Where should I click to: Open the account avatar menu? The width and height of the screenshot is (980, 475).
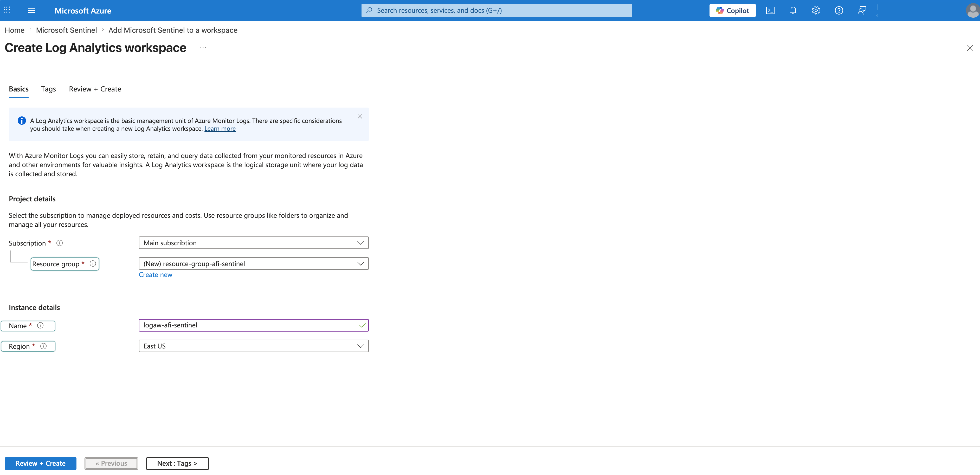click(972, 10)
